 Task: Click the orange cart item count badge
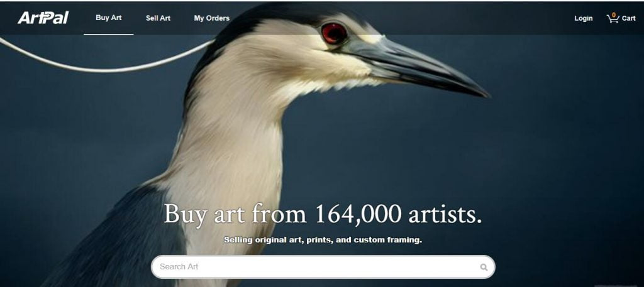point(614,15)
